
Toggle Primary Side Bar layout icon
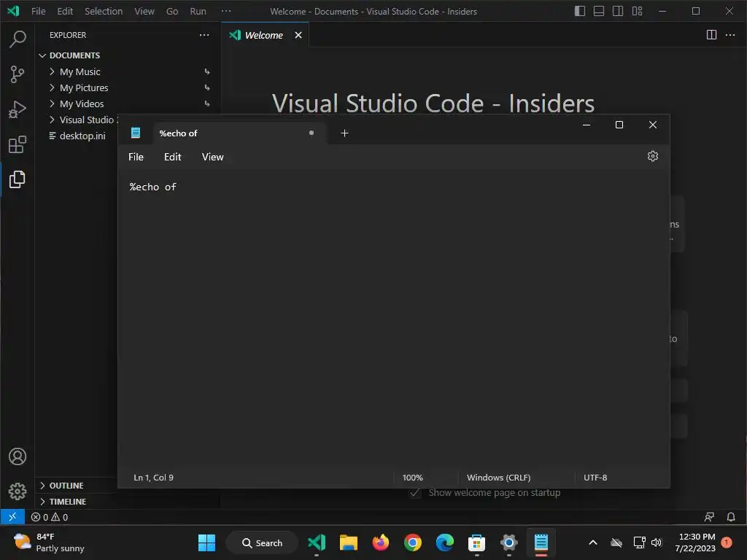580,11
